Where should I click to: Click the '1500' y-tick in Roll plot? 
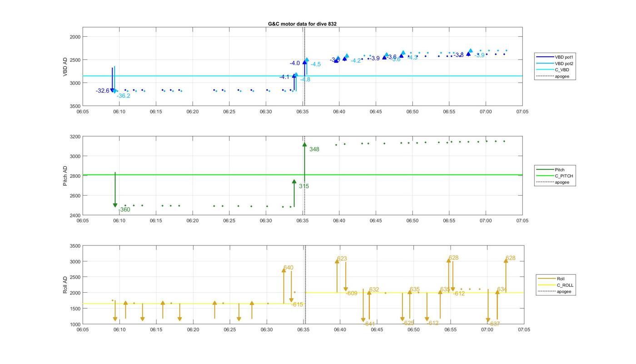click(75, 309)
